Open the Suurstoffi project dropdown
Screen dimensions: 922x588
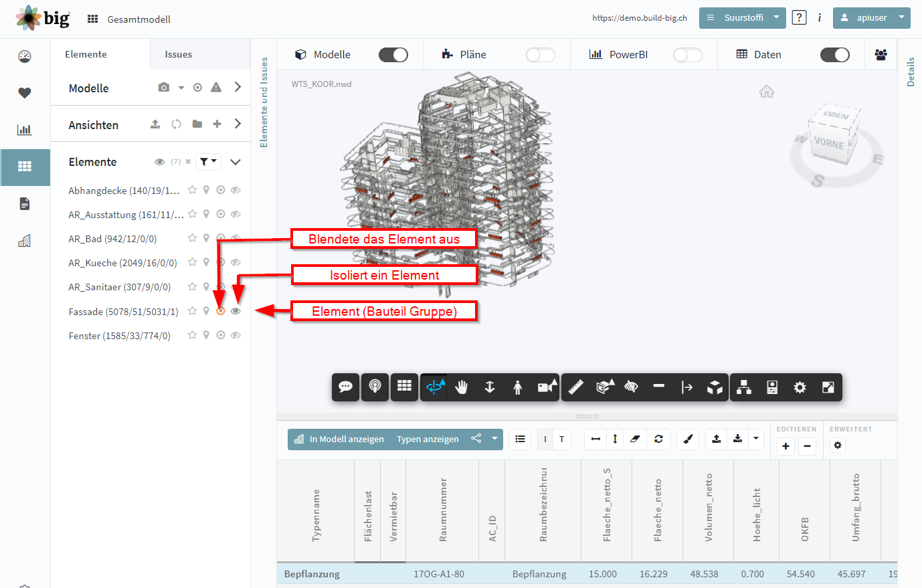tap(743, 18)
